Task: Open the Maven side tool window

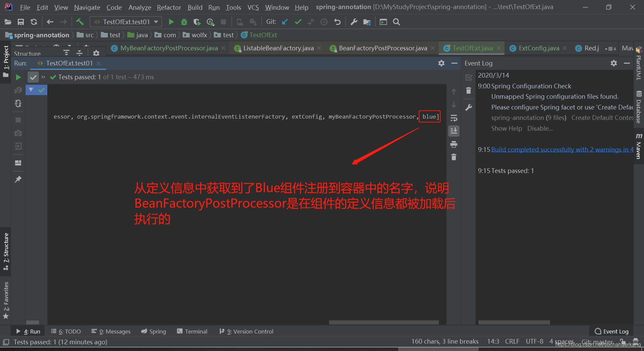Action: pos(639,146)
